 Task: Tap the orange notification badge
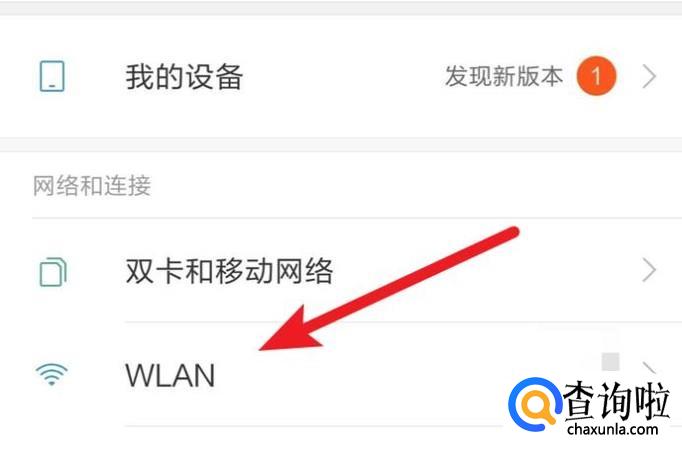click(x=596, y=76)
